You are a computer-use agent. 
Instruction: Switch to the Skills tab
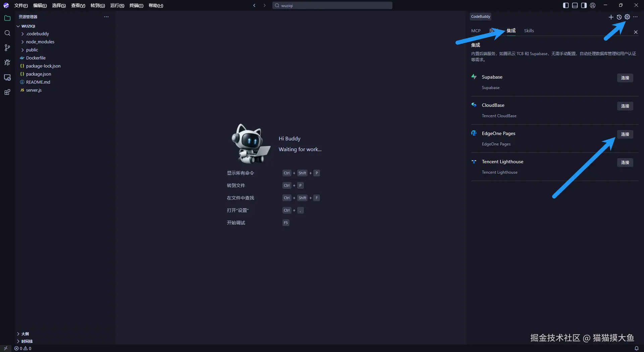click(529, 31)
